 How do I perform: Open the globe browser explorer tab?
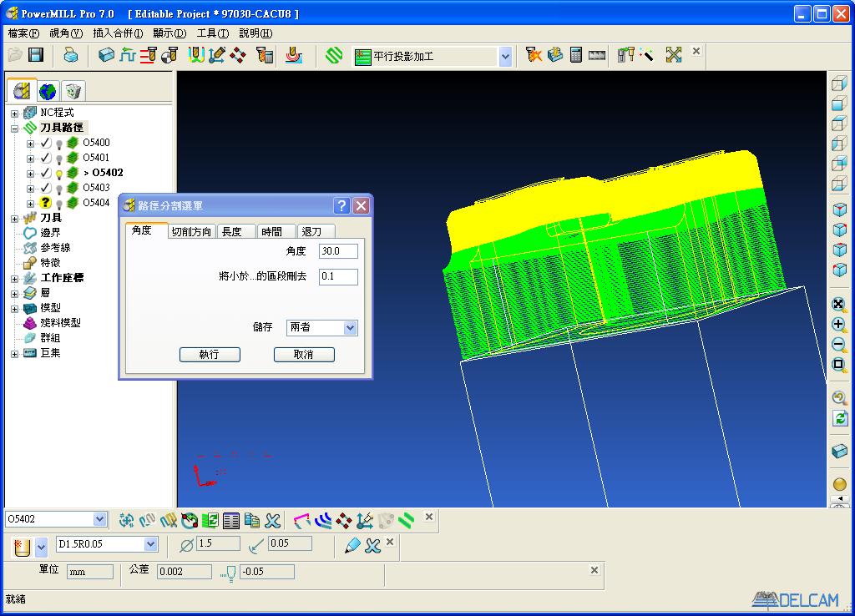[48, 91]
